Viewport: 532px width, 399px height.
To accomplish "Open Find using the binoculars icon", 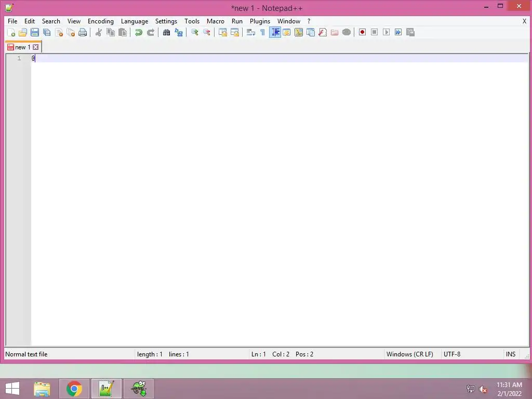I will click(166, 32).
